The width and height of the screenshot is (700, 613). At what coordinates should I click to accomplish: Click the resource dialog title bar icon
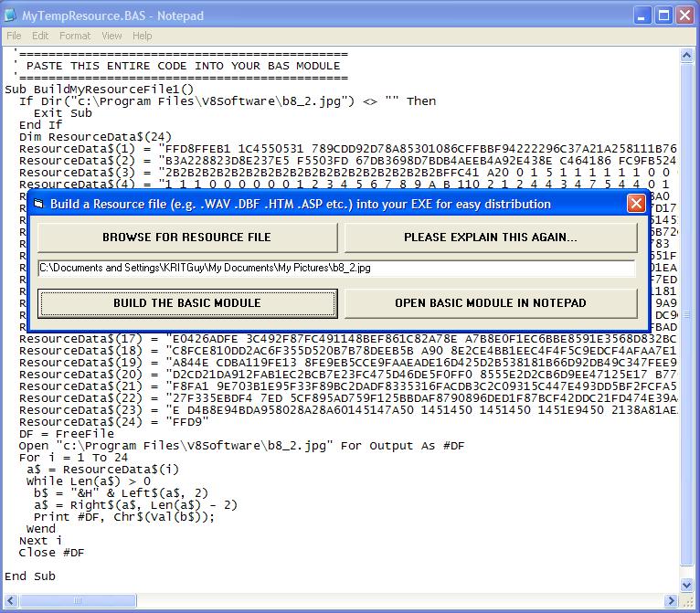click(x=38, y=204)
